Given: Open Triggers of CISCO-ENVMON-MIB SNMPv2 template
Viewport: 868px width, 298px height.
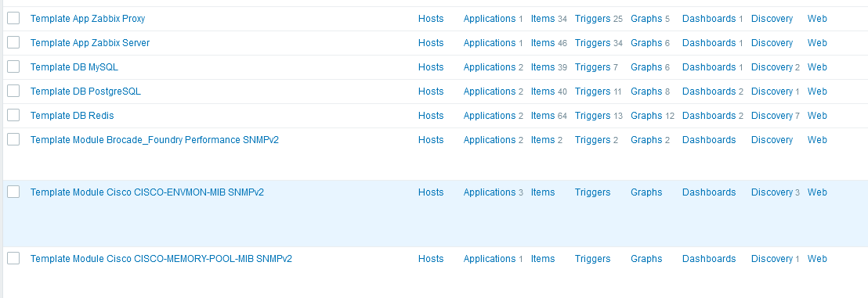Looking at the screenshot, I should (x=592, y=192).
